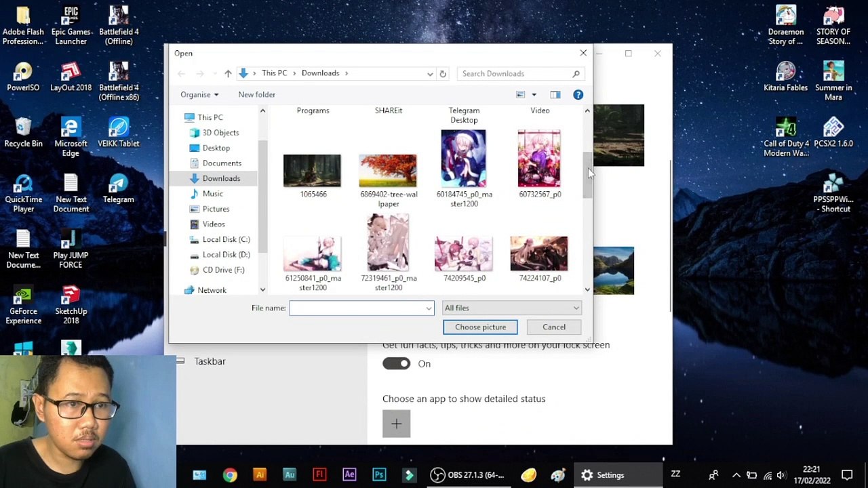Turn off the lock screen fun facts toggle
The width and height of the screenshot is (868, 488).
pyautogui.click(x=396, y=364)
